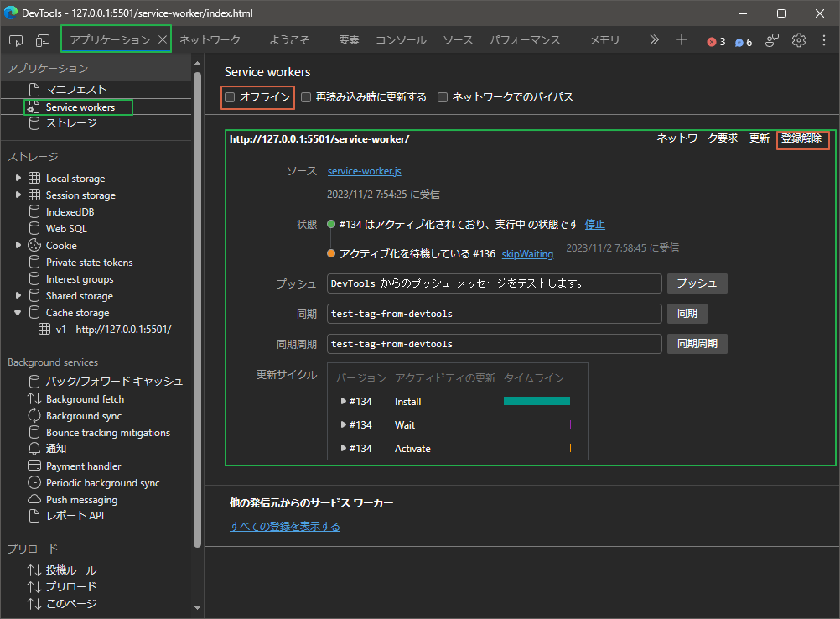This screenshot has height=619, width=840.
Task: Enable ネットワークでのバイパス
Action: coord(442,97)
